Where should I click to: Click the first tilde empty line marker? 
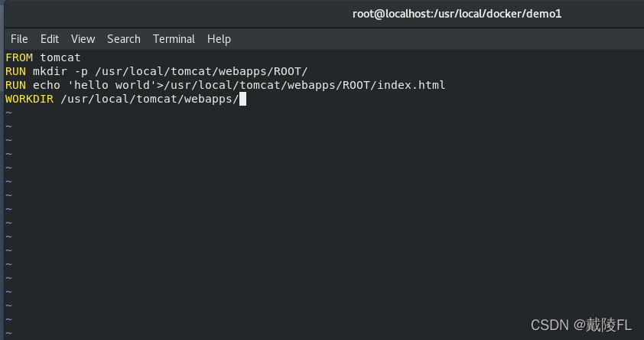9,113
